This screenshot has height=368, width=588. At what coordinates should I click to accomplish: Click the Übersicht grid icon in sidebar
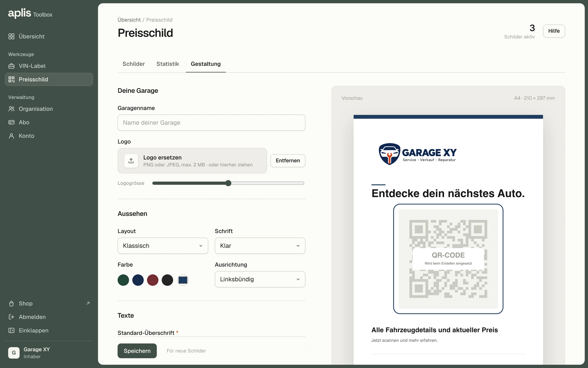tap(11, 37)
